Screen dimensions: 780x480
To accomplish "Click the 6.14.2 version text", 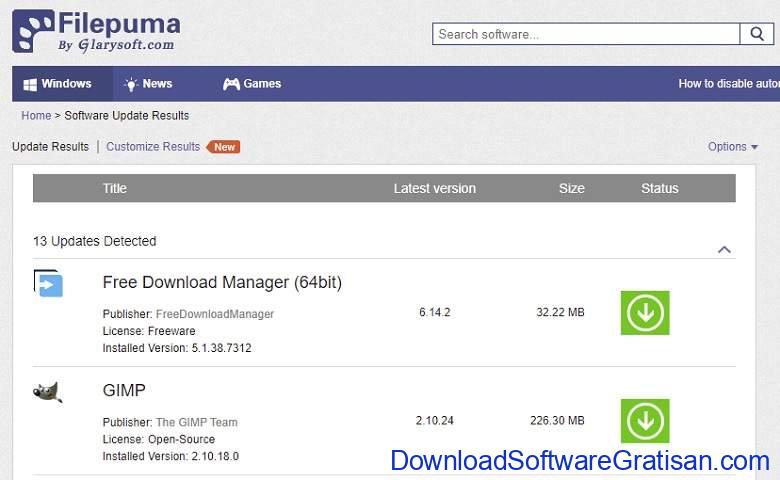I will click(434, 312).
